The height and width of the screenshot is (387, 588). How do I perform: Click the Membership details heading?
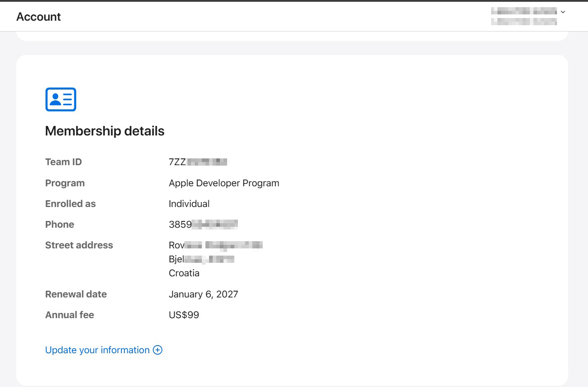pos(105,131)
